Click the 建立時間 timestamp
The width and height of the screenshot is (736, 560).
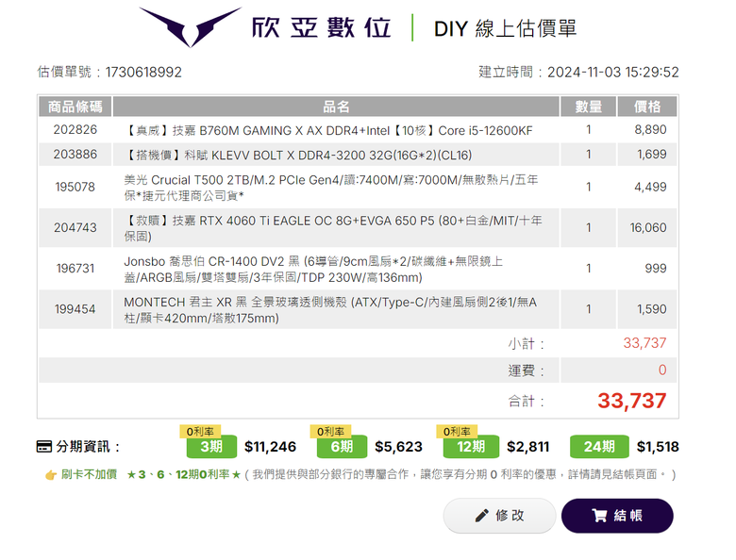pos(578,73)
